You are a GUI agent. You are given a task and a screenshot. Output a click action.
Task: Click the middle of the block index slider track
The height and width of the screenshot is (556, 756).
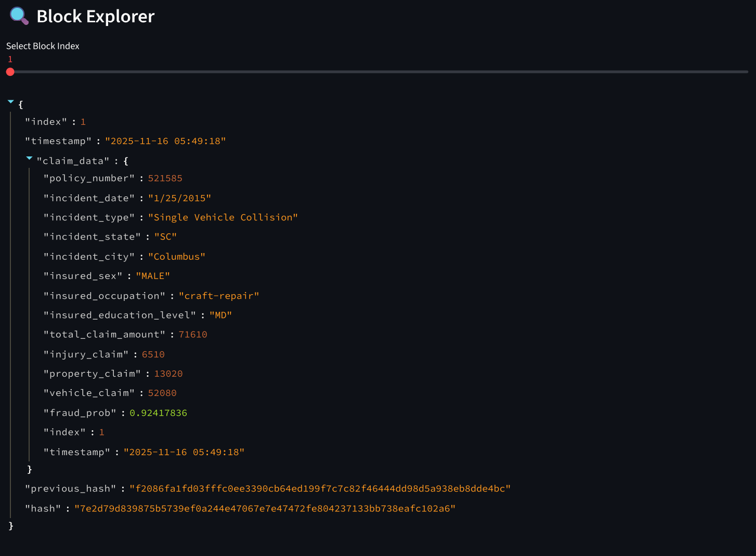[x=378, y=72]
